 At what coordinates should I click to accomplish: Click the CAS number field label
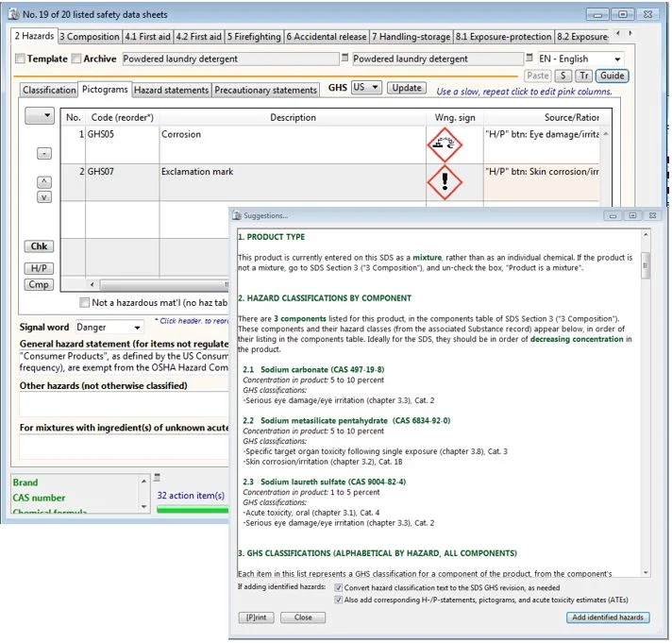tap(39, 498)
